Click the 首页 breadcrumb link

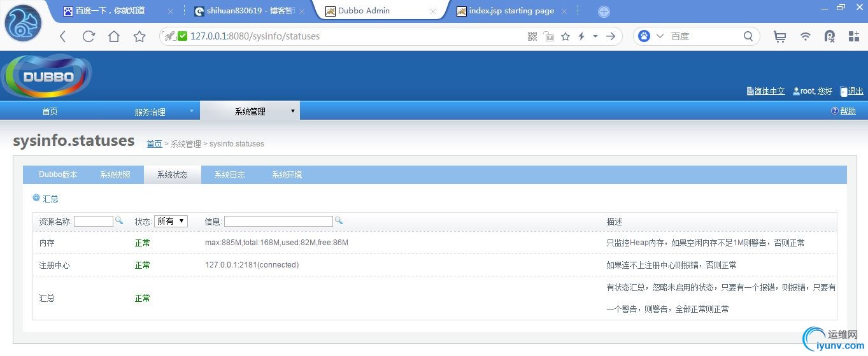coord(154,144)
